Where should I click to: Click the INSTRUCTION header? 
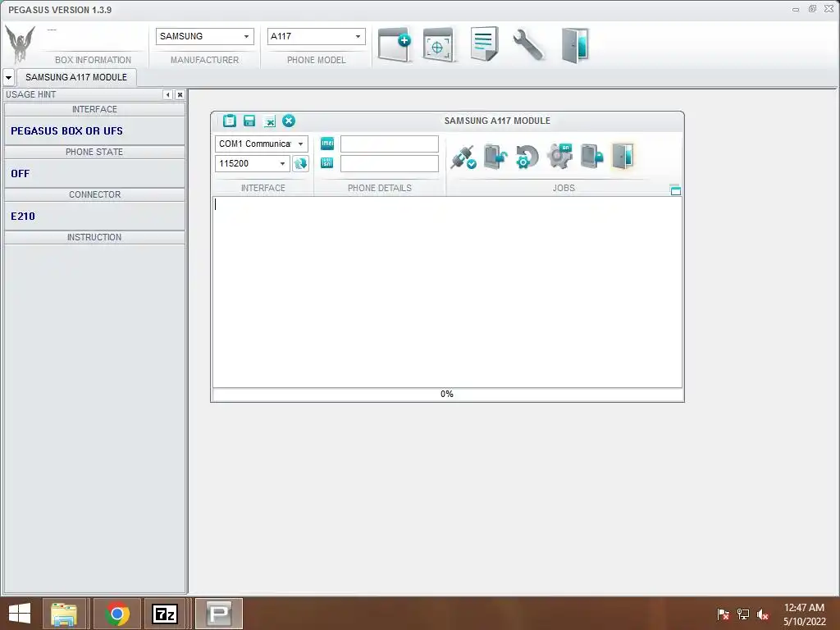click(x=94, y=237)
